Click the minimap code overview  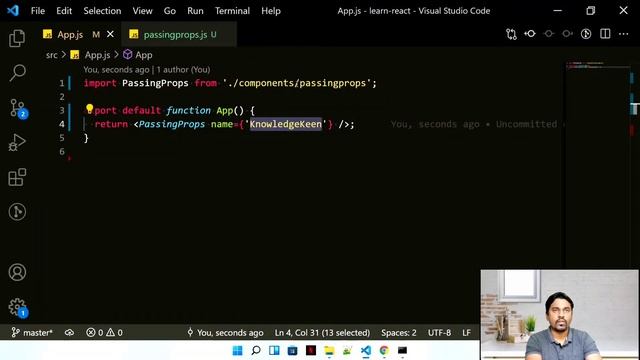598,64
